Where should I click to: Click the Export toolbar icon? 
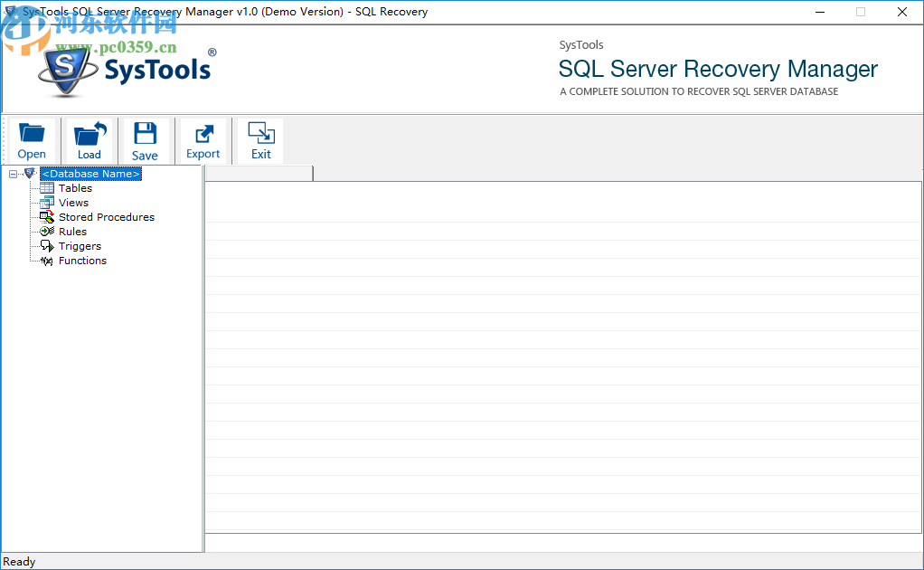coord(203,134)
